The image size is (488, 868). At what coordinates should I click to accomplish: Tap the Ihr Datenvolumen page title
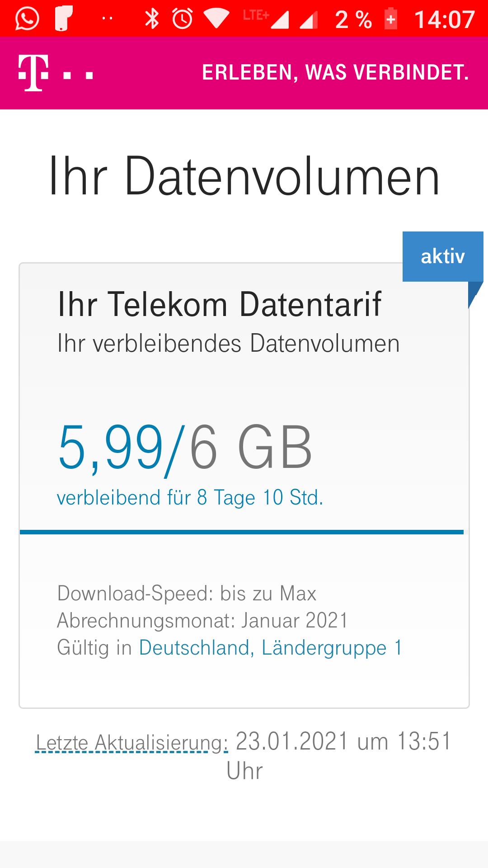click(244, 176)
